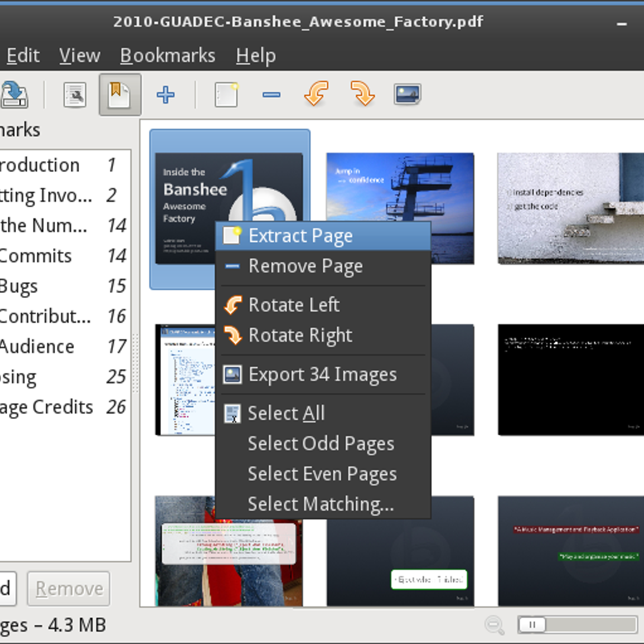Choose Rotate Left in context menu
Viewport: 644px width, 644px height.
point(323,305)
